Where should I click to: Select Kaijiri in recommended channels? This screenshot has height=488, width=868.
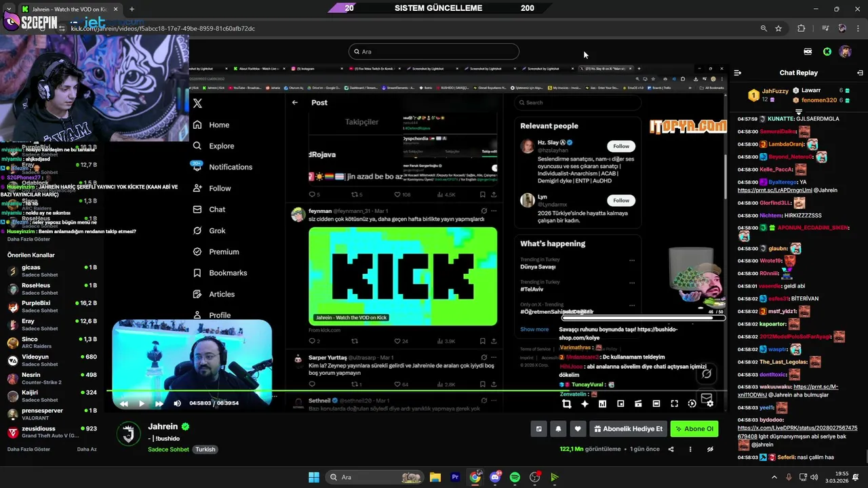point(51,396)
